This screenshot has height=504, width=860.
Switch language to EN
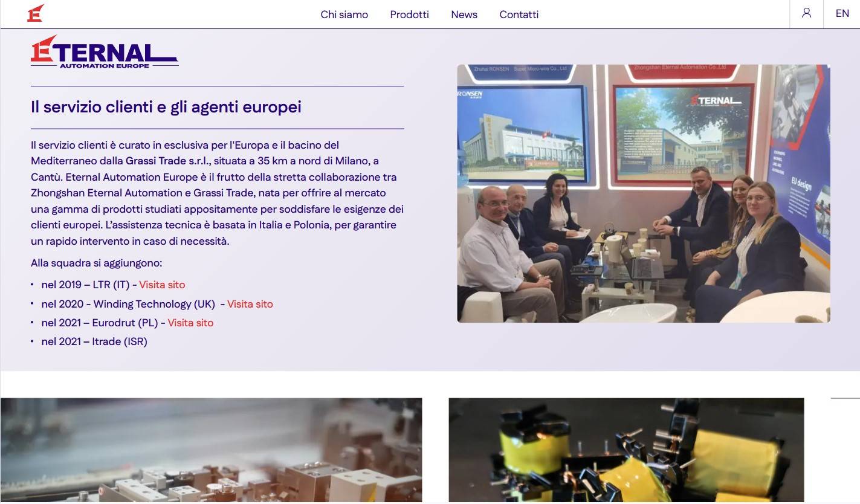click(842, 13)
